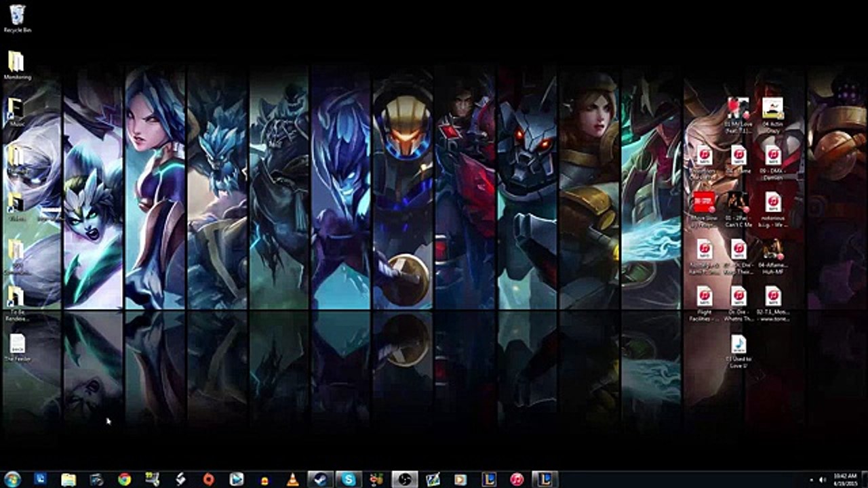Select the 03 Used to Love U file

tap(738, 351)
